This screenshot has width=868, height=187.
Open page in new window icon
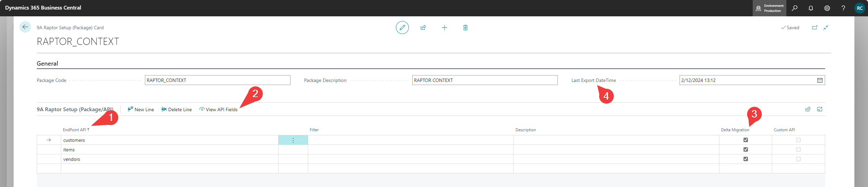(x=815, y=28)
